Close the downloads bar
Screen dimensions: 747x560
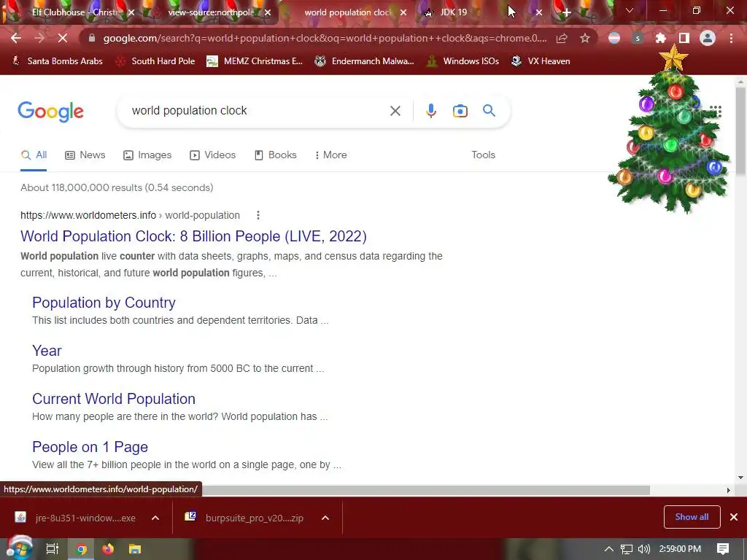pyautogui.click(x=734, y=517)
